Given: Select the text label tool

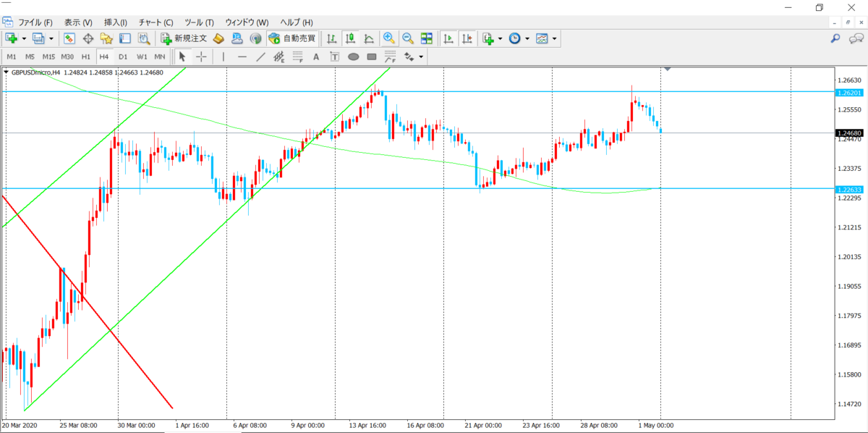Looking at the screenshot, I should (335, 56).
